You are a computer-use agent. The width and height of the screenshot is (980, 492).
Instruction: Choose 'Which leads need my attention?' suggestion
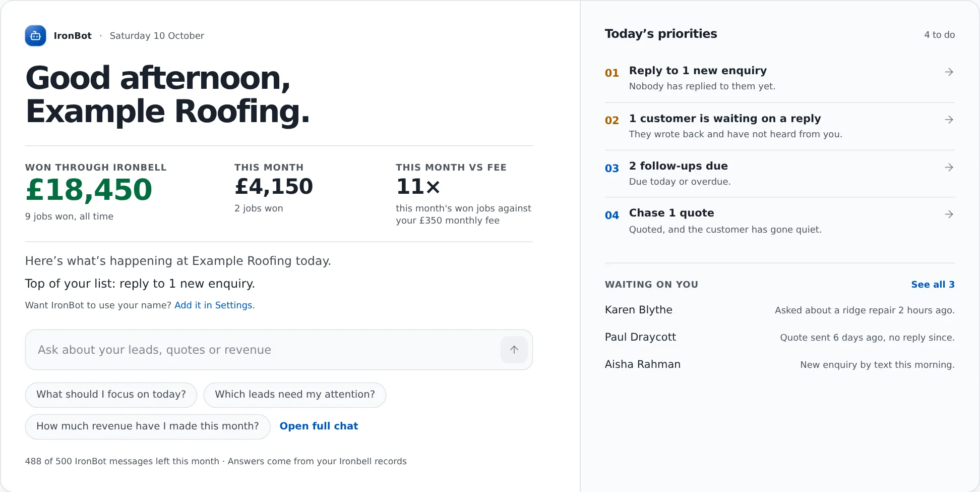click(x=295, y=395)
